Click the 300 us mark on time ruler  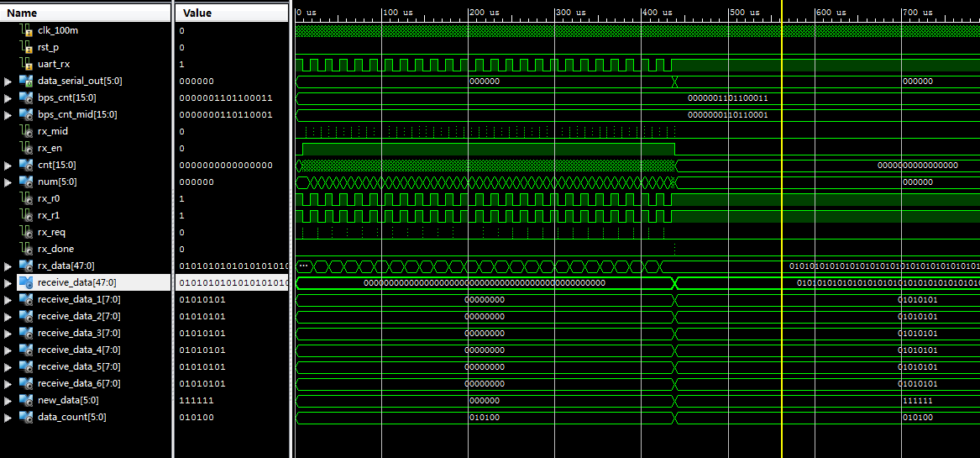[x=555, y=13]
